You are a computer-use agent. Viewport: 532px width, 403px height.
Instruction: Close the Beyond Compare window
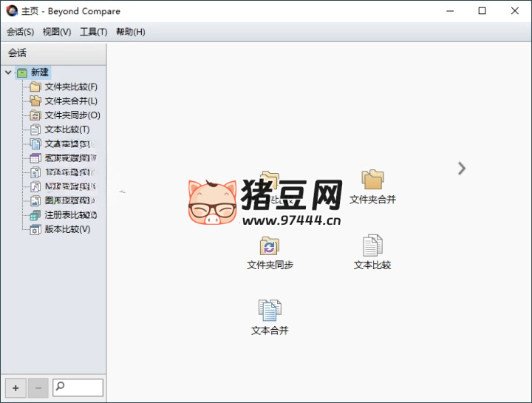click(515, 11)
